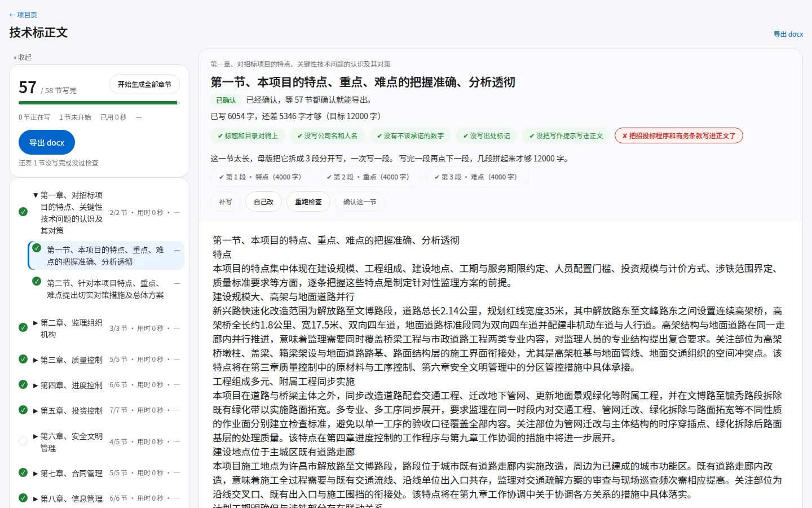The width and height of the screenshot is (812, 508).
Task: Click green check icon beside 第三章
Action: [x=23, y=359]
